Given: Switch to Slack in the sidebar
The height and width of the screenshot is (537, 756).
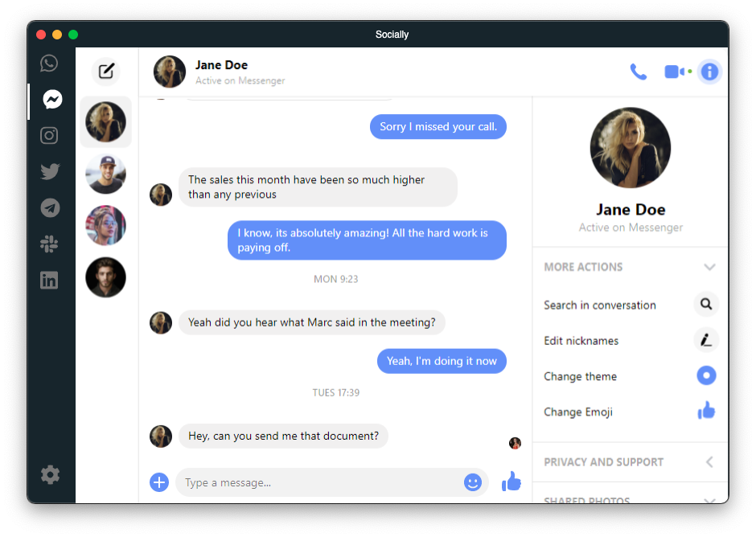Looking at the screenshot, I should point(49,244).
